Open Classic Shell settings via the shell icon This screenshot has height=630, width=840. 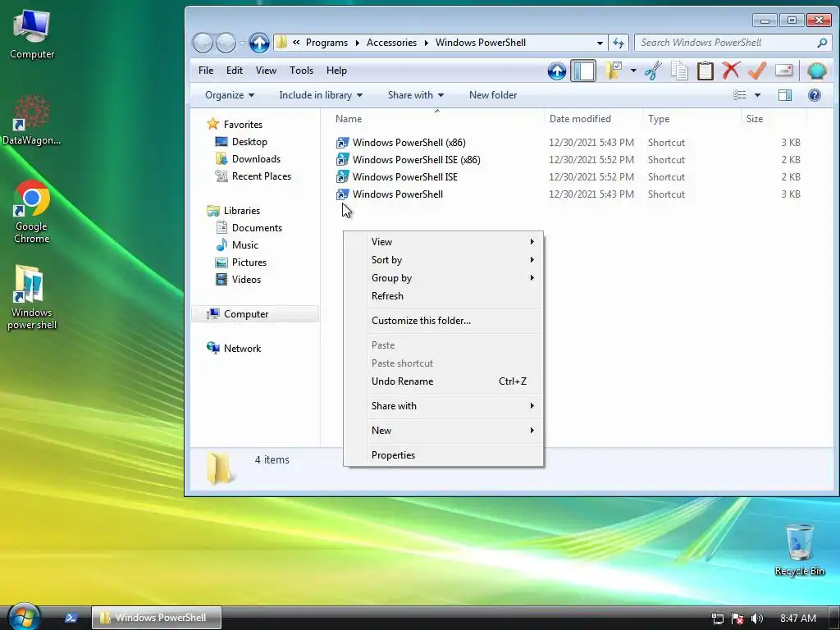816,71
